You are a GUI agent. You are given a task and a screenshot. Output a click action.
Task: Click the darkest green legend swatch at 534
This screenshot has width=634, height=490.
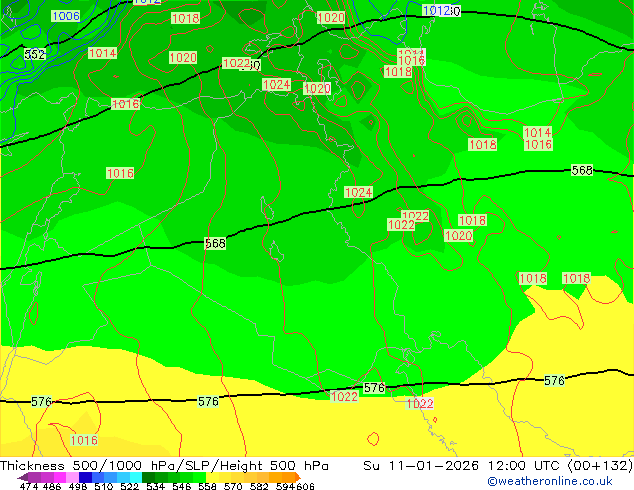pos(148,477)
